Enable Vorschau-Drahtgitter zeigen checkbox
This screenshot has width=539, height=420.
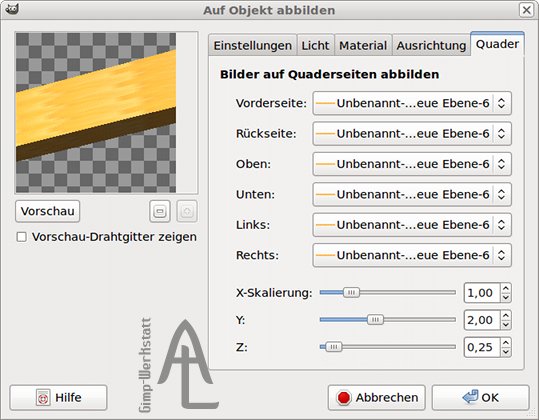[22, 237]
